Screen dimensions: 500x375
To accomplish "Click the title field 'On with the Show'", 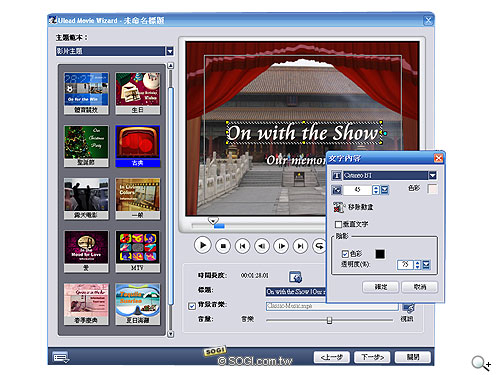I will [x=296, y=292].
